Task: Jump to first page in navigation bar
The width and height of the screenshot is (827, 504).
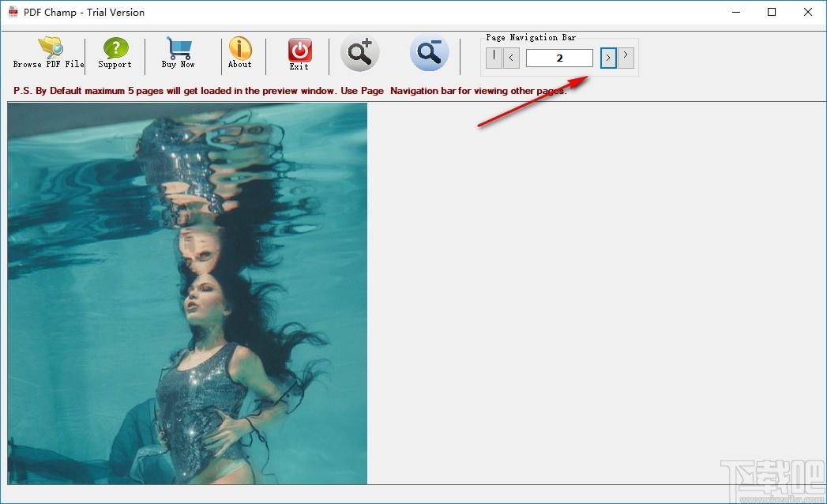Action: 494,57
